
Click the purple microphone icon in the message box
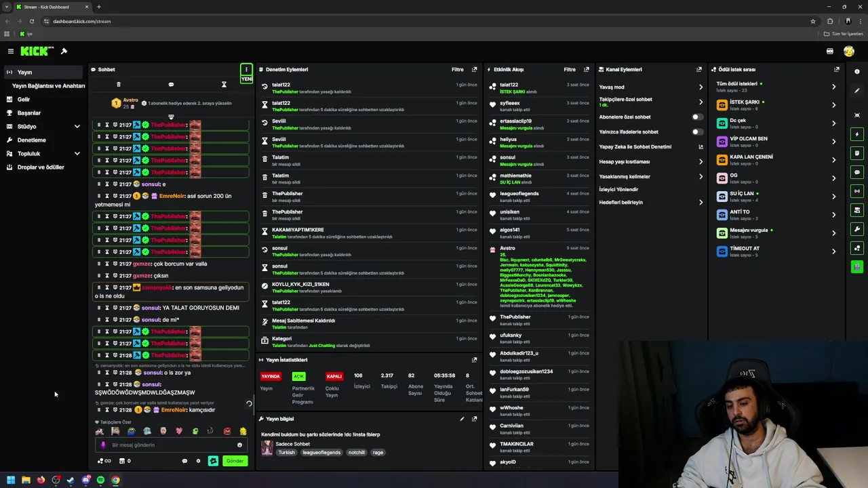click(x=103, y=445)
